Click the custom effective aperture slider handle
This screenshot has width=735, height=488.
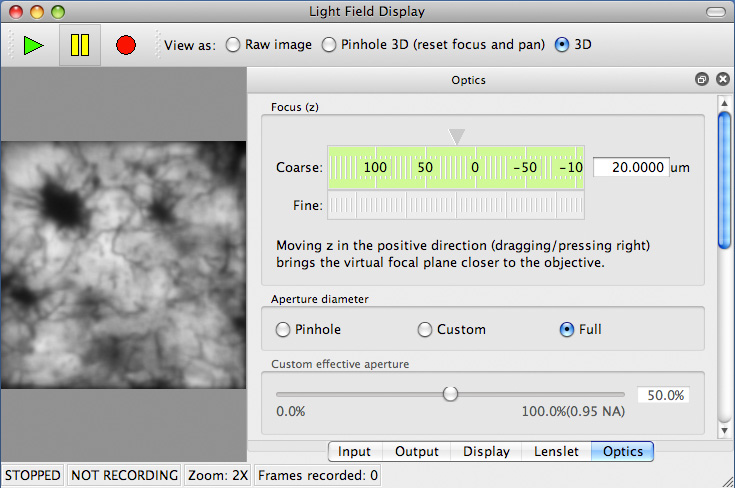point(451,394)
